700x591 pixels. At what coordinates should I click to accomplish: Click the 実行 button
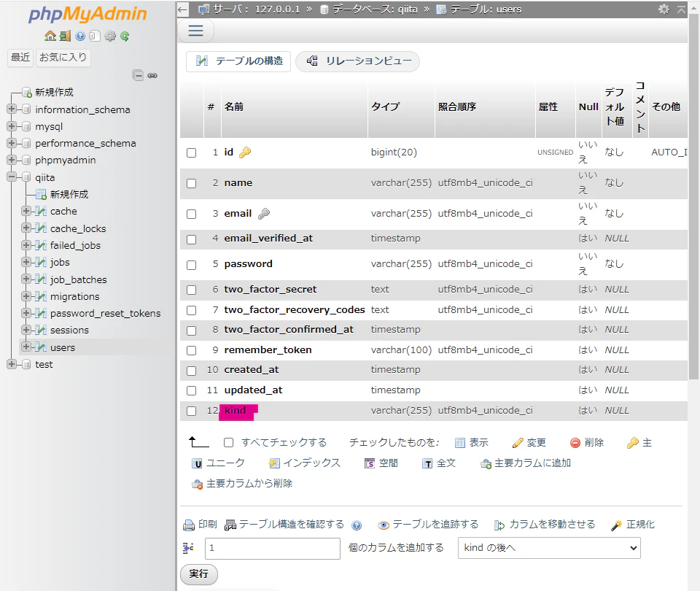[198, 574]
